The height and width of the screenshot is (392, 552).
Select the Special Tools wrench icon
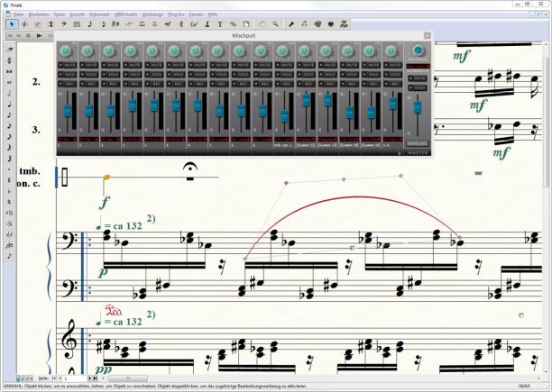pyautogui.click(x=291, y=24)
